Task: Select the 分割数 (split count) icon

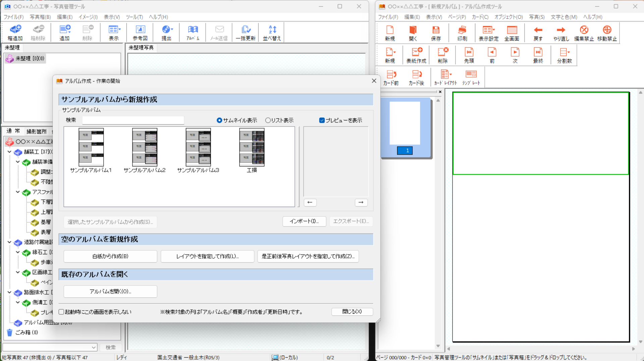Action: point(564,55)
